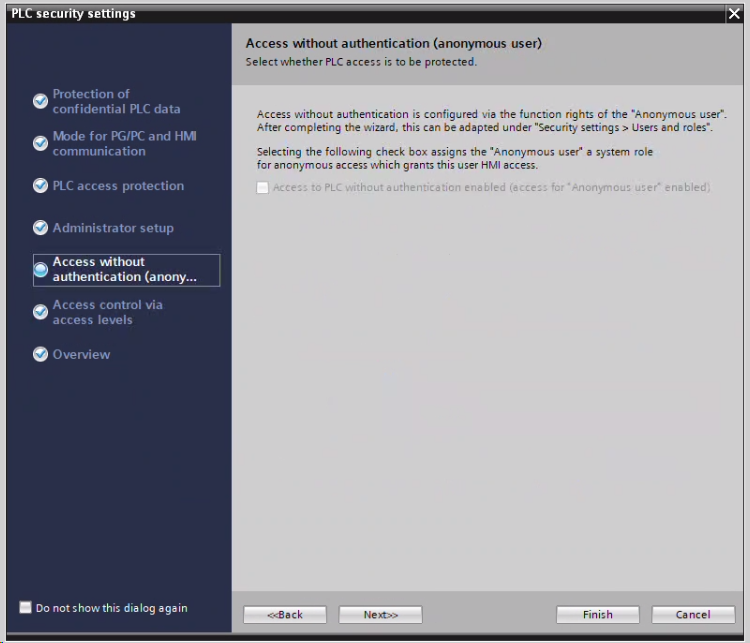Click text Select whether PLC access is to be protected
750x643 pixels.
pyautogui.click(x=361, y=62)
